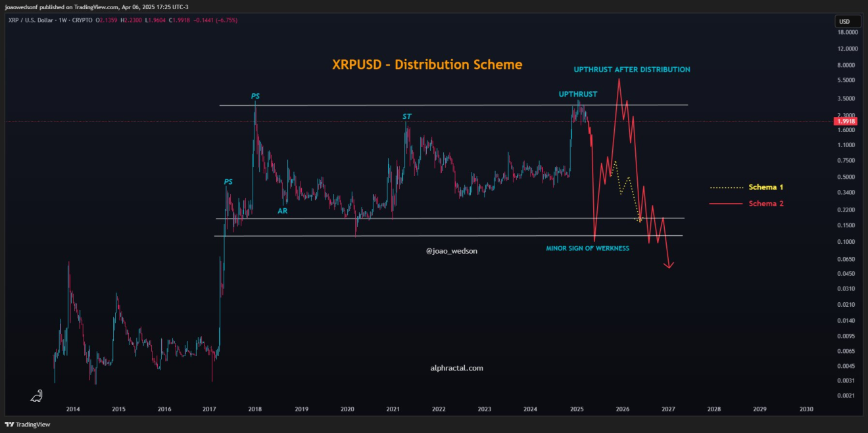The height and width of the screenshot is (433, 868).
Task: Click the dinosaur icon above the time axis
Action: [x=37, y=396]
